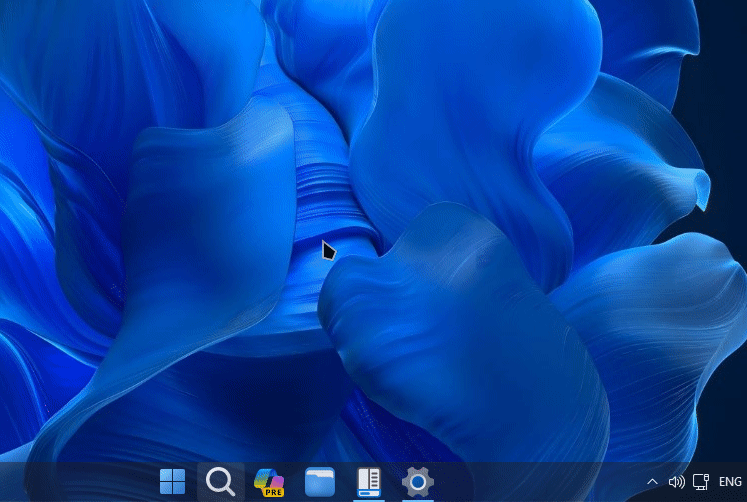Open the ENG language switcher
Viewport: 747px width, 502px height.
click(x=730, y=482)
